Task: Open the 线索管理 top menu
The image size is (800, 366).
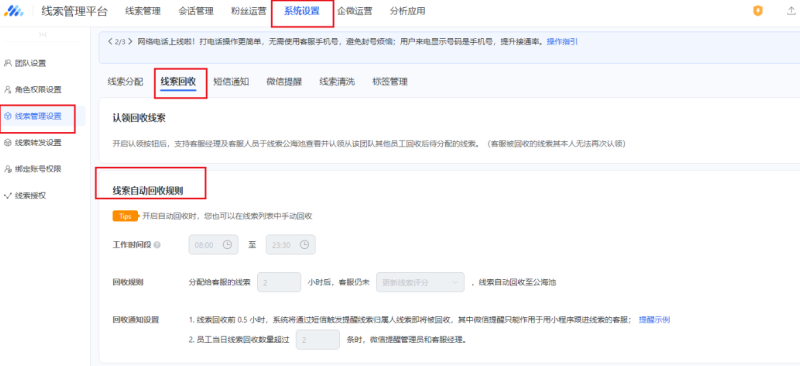Action: click(143, 11)
